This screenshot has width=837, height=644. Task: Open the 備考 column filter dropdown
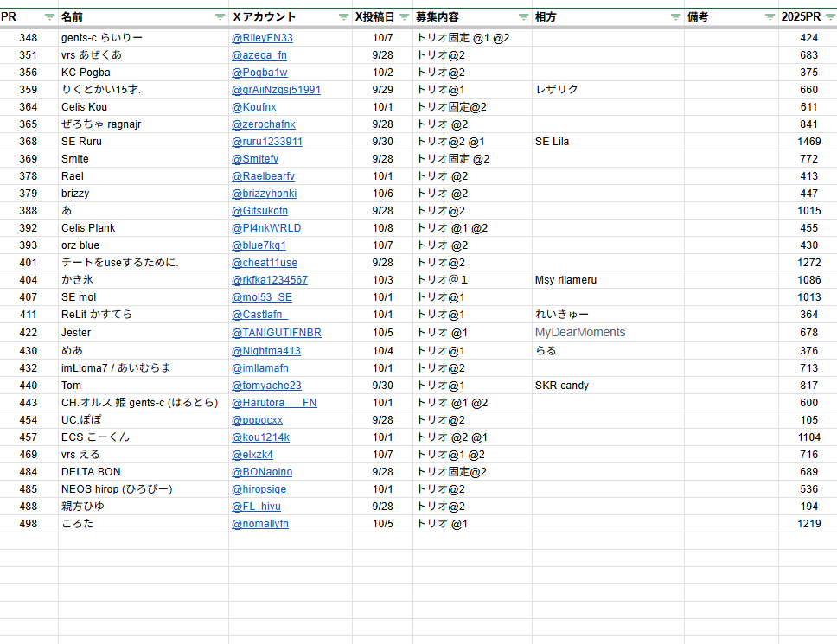click(x=770, y=17)
